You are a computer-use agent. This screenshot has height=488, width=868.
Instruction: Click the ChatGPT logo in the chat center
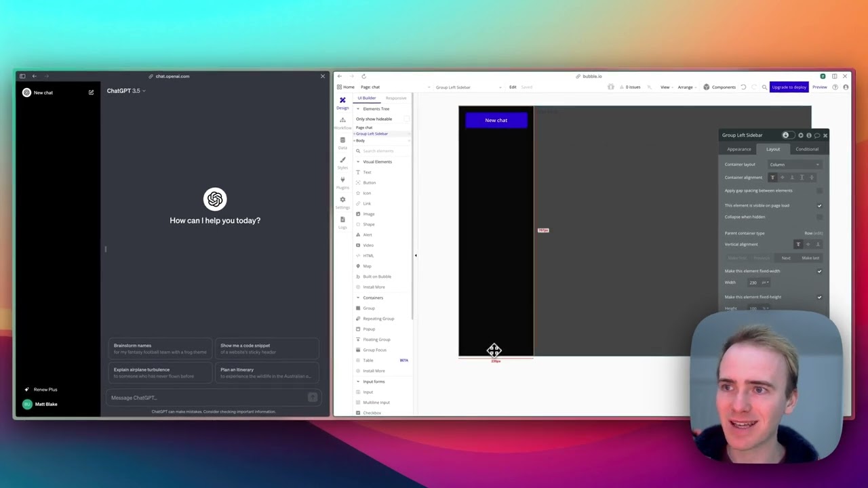click(215, 199)
